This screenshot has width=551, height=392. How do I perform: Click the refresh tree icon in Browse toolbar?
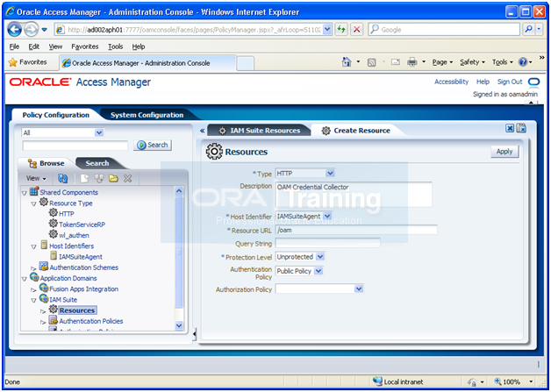click(62, 178)
